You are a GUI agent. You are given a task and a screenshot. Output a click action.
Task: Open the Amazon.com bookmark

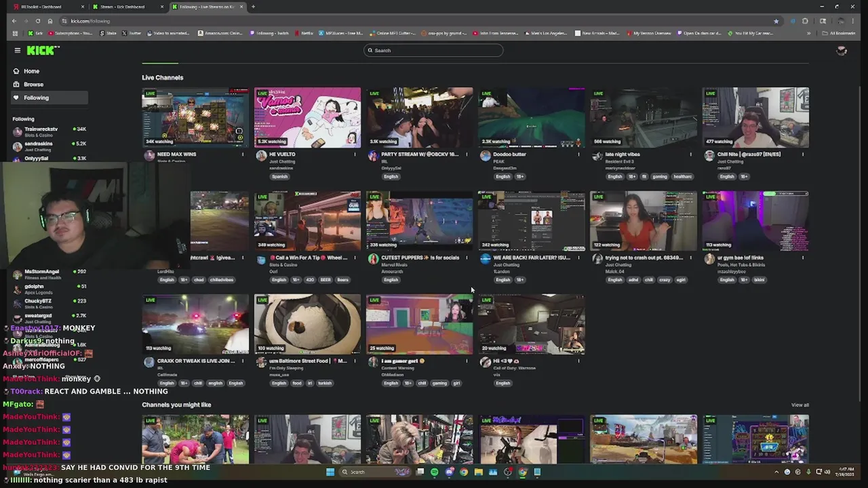pyautogui.click(x=220, y=33)
